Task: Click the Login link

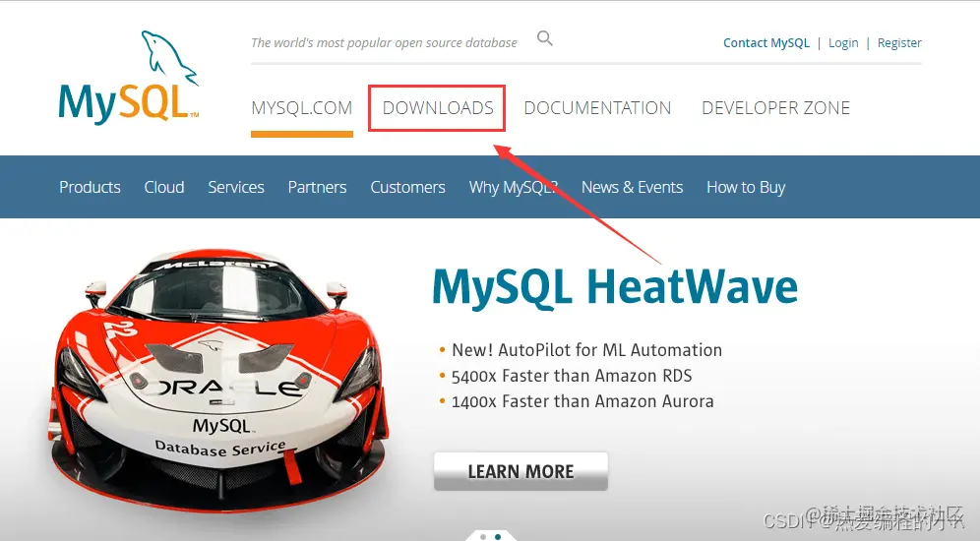Action: (x=843, y=43)
